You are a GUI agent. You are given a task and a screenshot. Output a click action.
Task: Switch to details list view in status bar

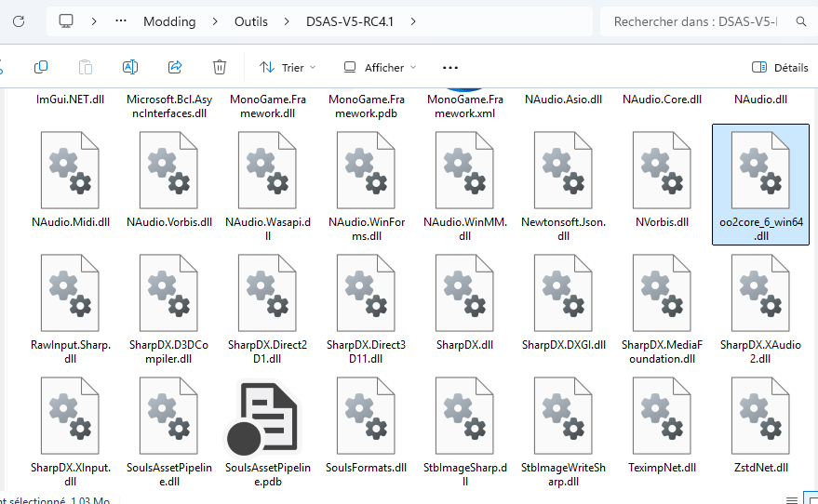791,499
